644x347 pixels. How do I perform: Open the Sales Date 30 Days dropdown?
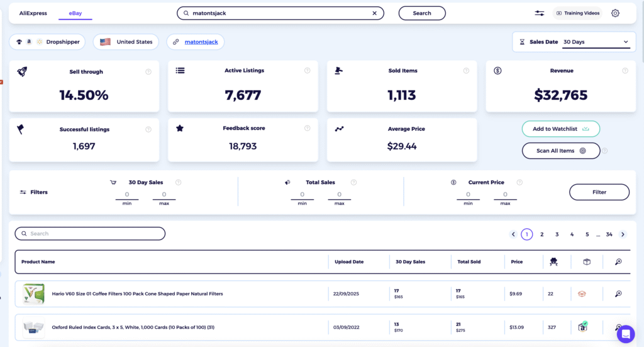(596, 42)
